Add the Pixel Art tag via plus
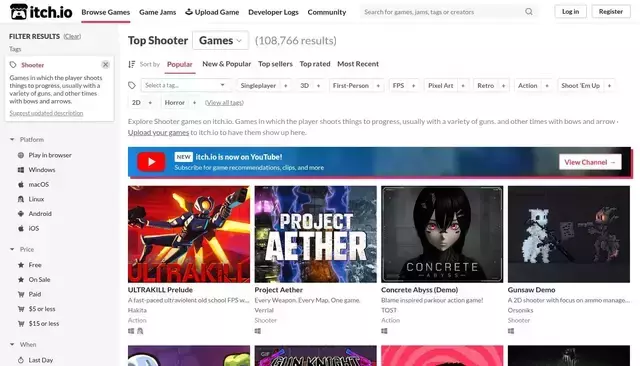 [x=463, y=85]
